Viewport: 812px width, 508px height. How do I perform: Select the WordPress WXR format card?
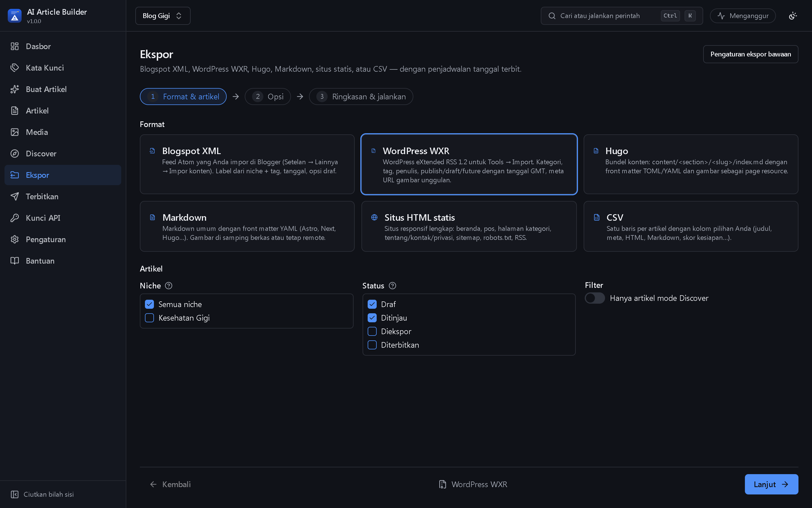pos(469,164)
